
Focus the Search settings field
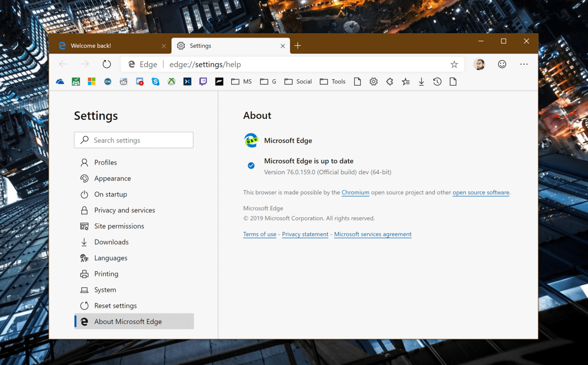[x=134, y=140]
